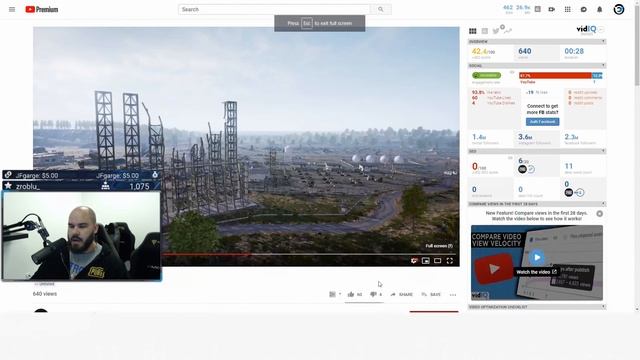Click the magnifier search button
Viewport: 640px width, 360px height.
point(380,9)
